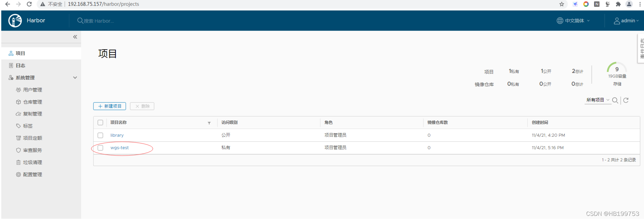Click the search magnifier in project filter

[615, 100]
